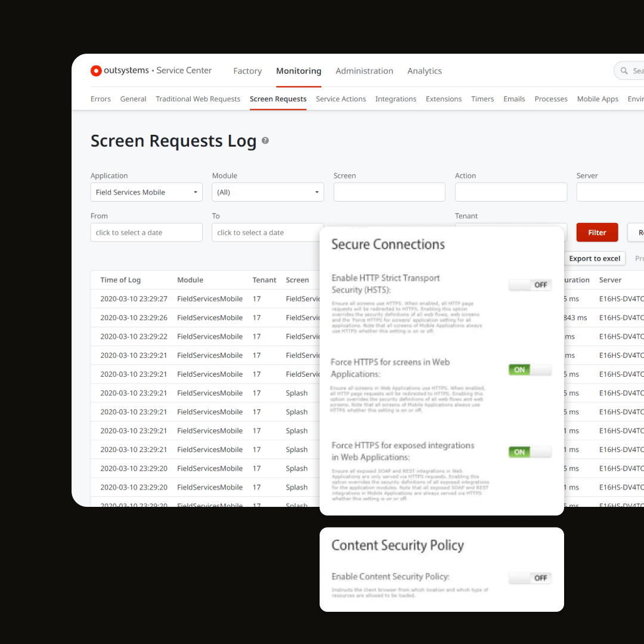The height and width of the screenshot is (644, 644).
Task: Click the OutSystems logo icon
Action: [x=96, y=70]
